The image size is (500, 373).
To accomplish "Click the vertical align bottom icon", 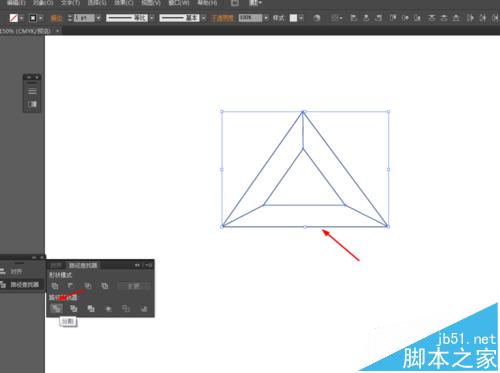I will [x=417, y=18].
